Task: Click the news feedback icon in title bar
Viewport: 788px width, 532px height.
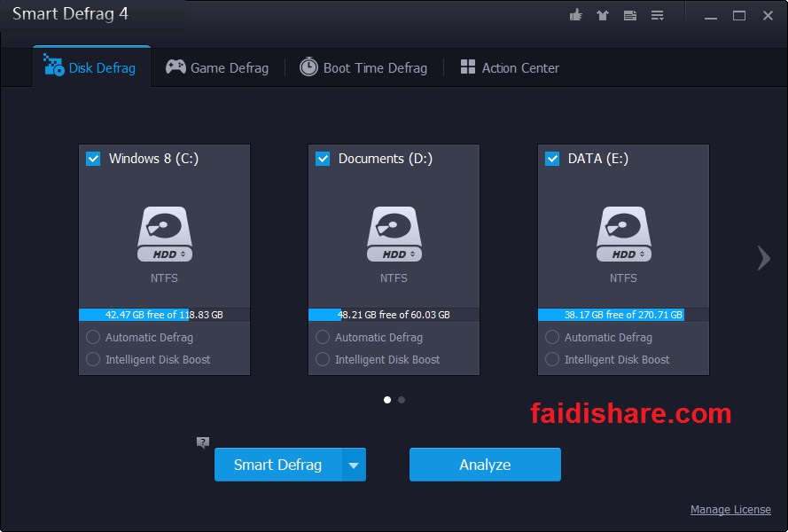Action: pos(629,16)
